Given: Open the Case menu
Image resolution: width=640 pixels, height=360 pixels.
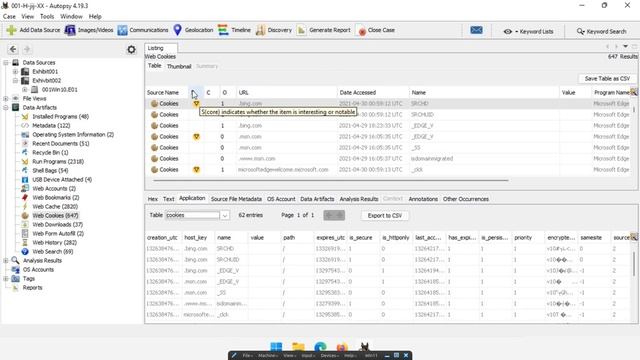Looking at the screenshot, I should [9, 17].
